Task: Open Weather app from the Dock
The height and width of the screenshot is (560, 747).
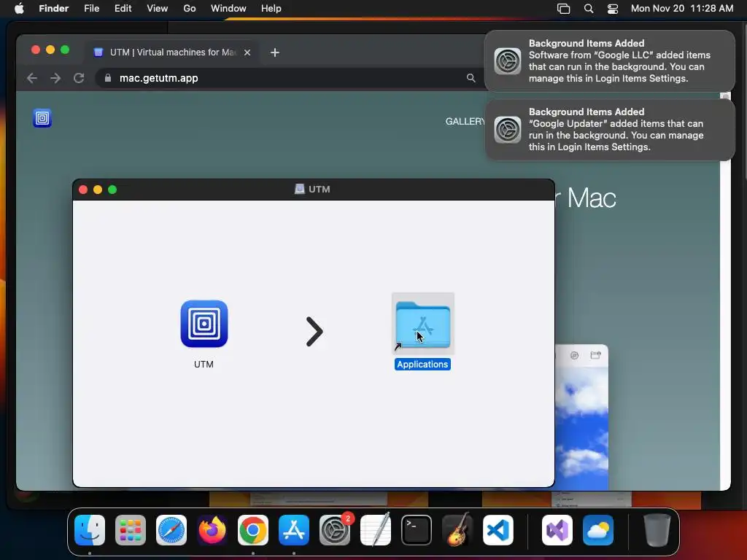Action: (x=598, y=530)
